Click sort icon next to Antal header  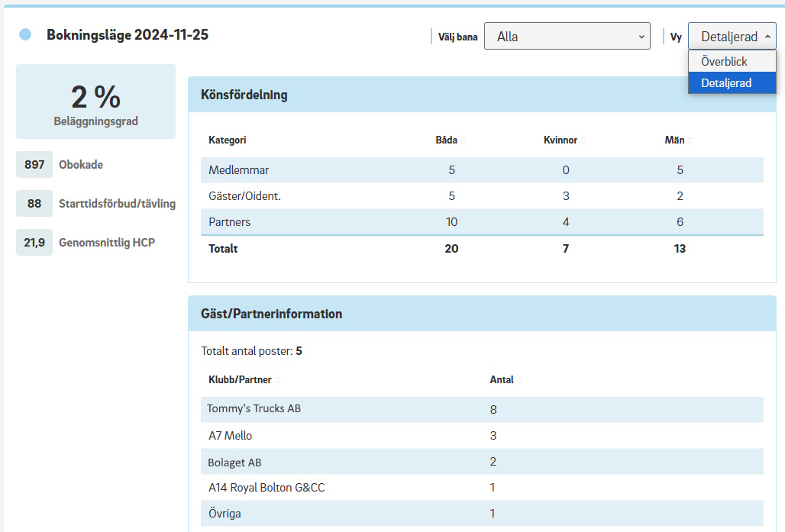[520, 380]
